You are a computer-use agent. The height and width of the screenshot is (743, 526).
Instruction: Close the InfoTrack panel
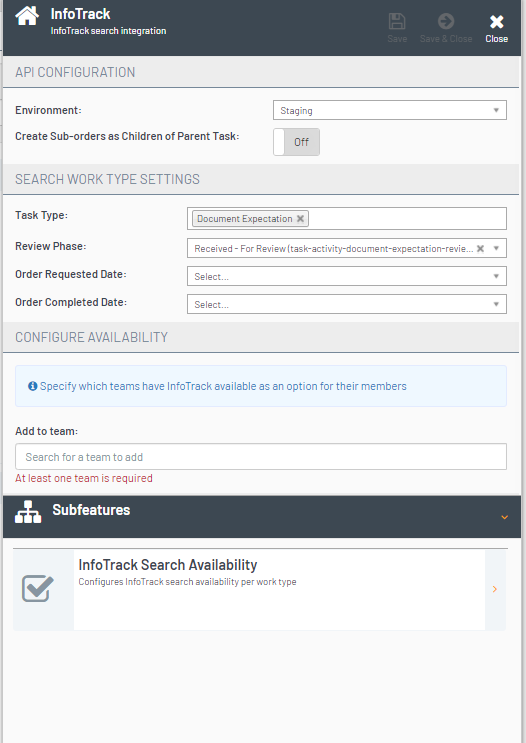496,28
